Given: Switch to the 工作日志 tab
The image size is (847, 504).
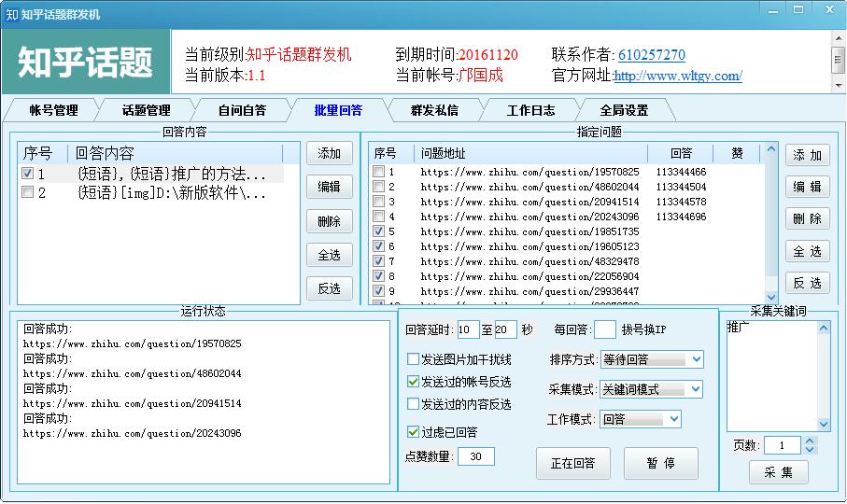Looking at the screenshot, I should point(530,111).
